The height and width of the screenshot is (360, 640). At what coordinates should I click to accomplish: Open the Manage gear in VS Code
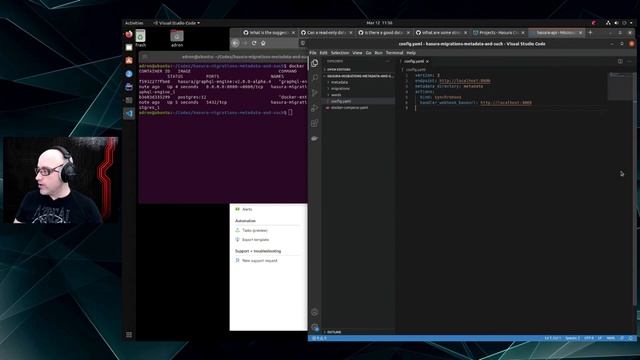pos(315,327)
